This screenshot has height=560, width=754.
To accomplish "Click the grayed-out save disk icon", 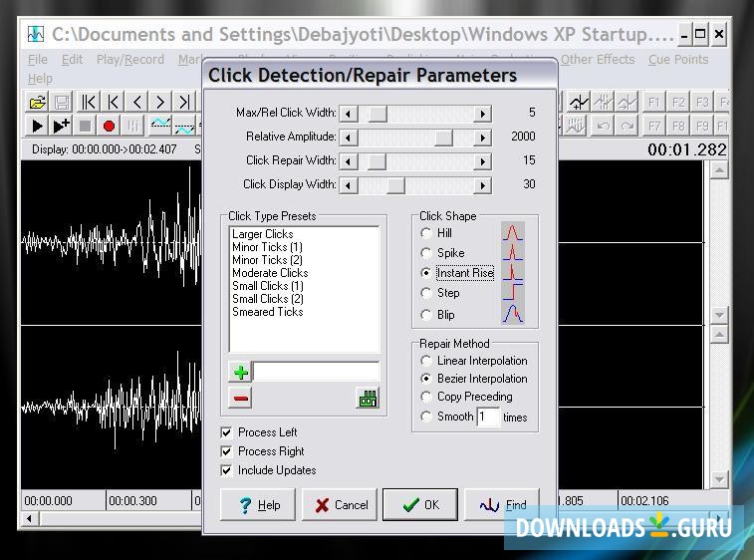I will 62,102.
